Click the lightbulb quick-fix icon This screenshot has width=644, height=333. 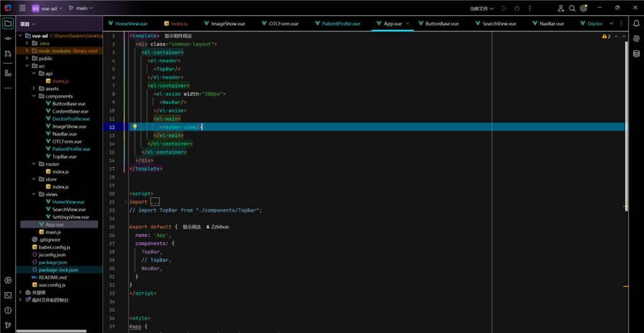click(x=135, y=127)
